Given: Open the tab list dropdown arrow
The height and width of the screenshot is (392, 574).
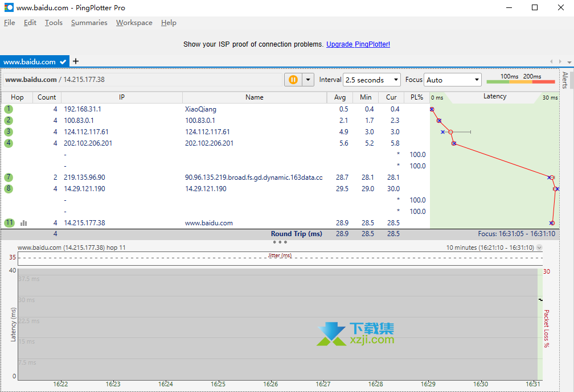Looking at the screenshot, I should point(569,62).
